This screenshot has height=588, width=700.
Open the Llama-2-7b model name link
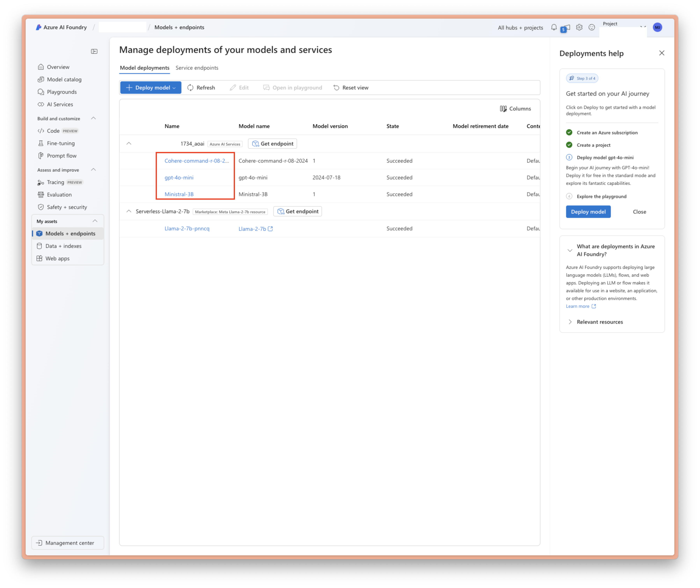point(255,229)
